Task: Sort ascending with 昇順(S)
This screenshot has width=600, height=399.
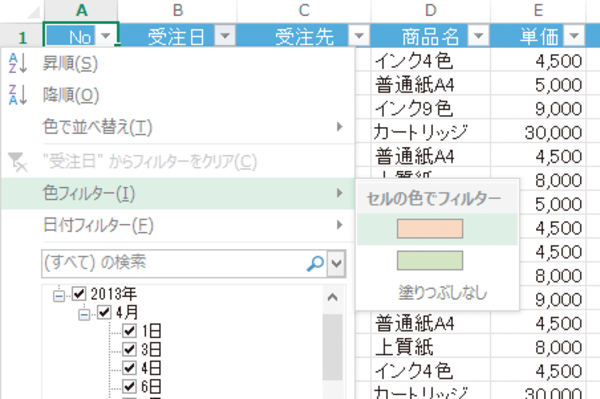Action: pyautogui.click(x=178, y=64)
